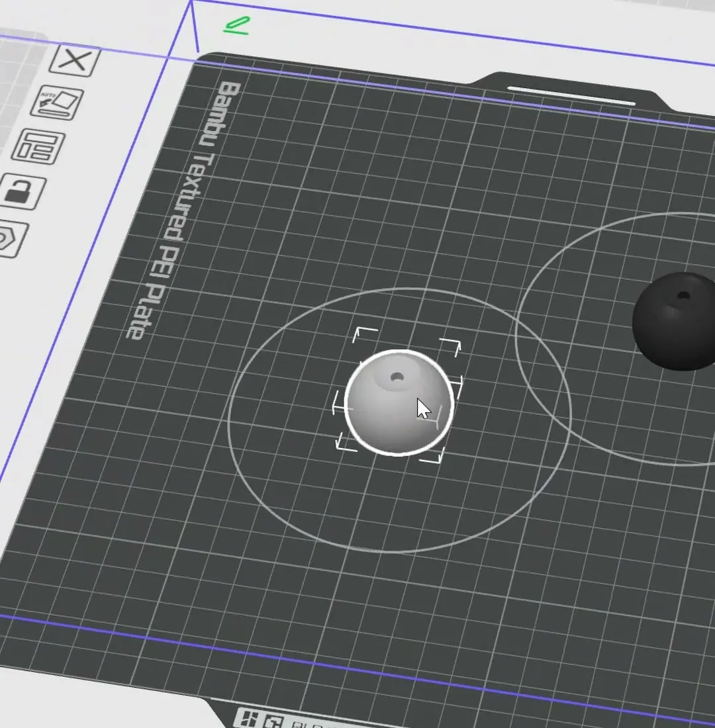Select the black sphere model on the plate
Image resolution: width=715 pixels, height=728 pixels.
(x=674, y=321)
